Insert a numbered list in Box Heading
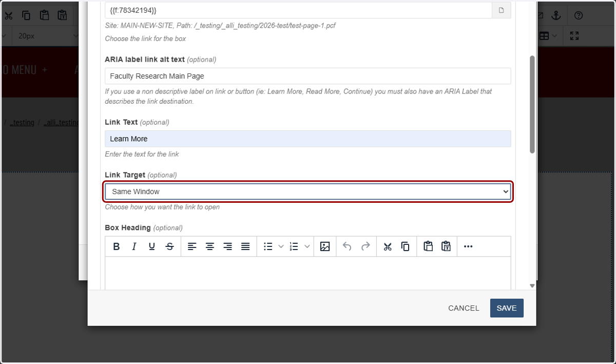The height and width of the screenshot is (364, 616). pos(294,246)
